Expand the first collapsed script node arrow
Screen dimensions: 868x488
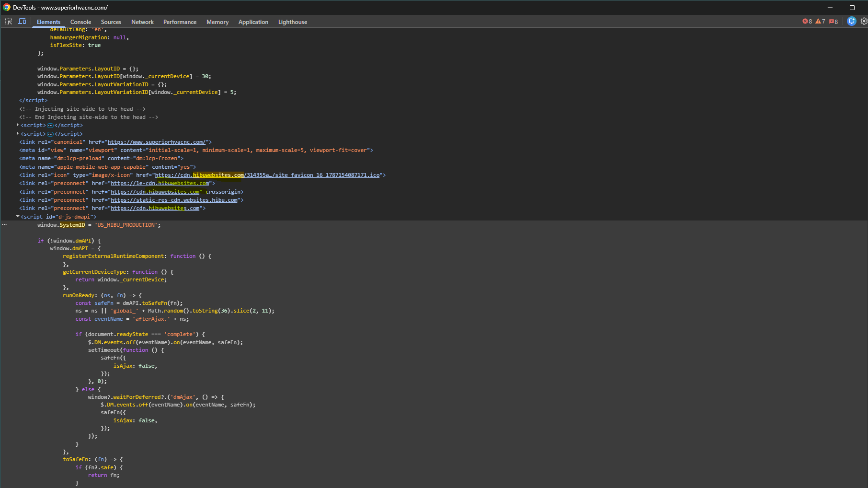(18, 125)
